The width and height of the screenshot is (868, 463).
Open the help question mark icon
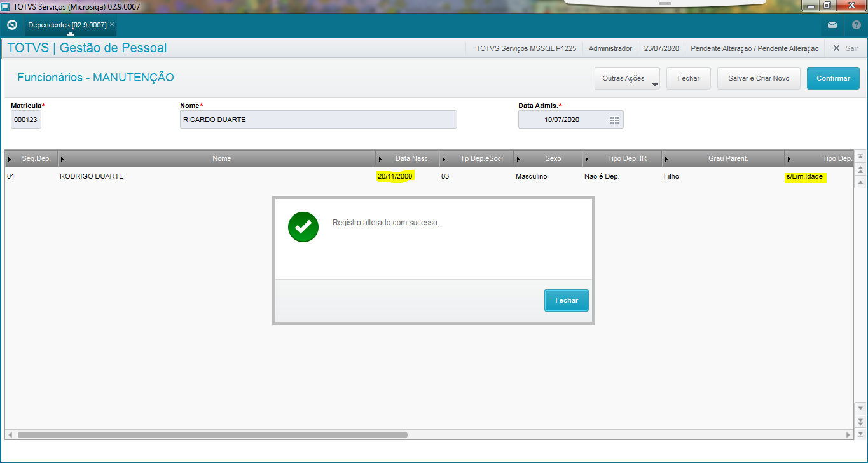857,25
